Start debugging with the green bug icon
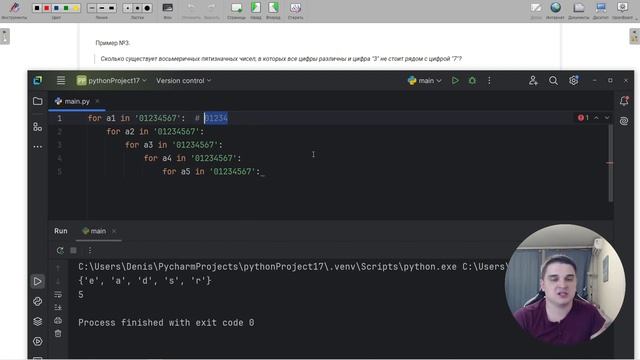 tap(472, 80)
